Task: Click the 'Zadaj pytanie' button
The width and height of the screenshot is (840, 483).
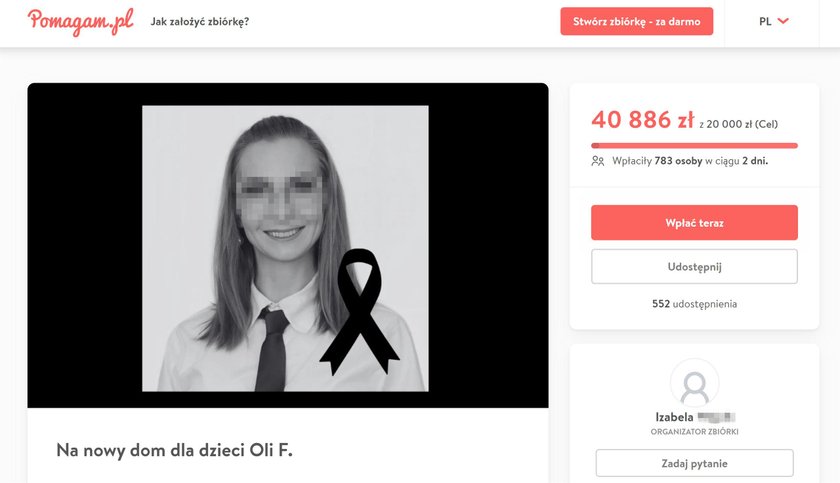Action: [x=694, y=463]
